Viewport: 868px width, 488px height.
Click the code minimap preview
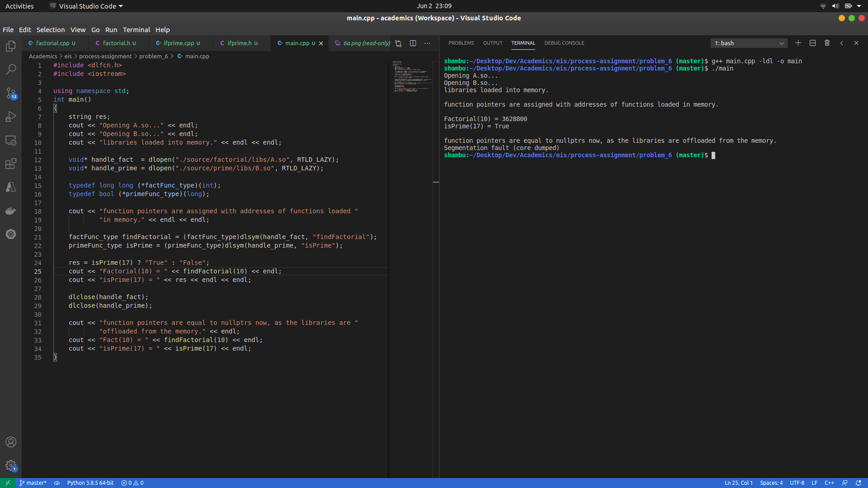[x=411, y=77]
